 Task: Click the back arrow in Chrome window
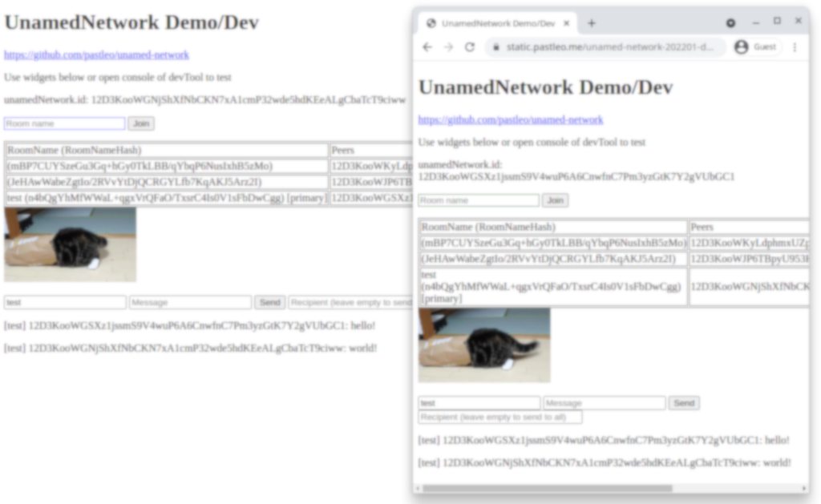(427, 47)
